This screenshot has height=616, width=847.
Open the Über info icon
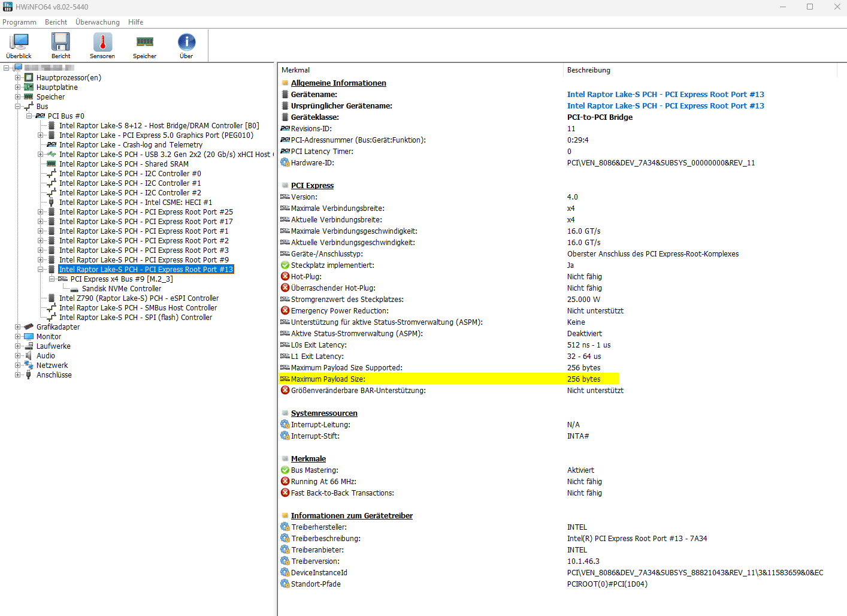click(186, 46)
